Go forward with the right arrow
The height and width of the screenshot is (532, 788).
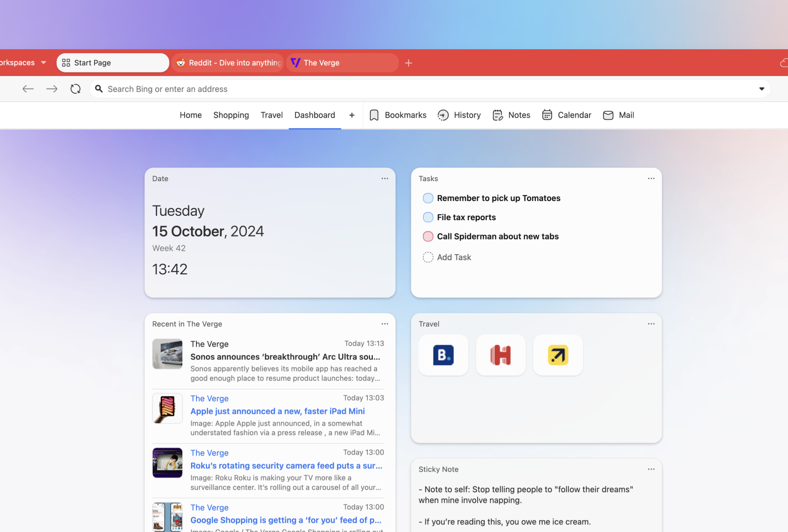pyautogui.click(x=52, y=89)
